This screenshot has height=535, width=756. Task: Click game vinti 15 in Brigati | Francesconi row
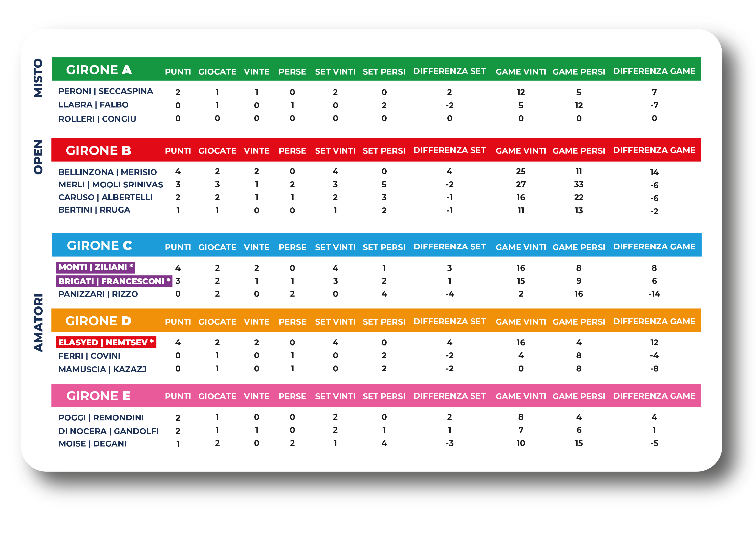coord(521,281)
